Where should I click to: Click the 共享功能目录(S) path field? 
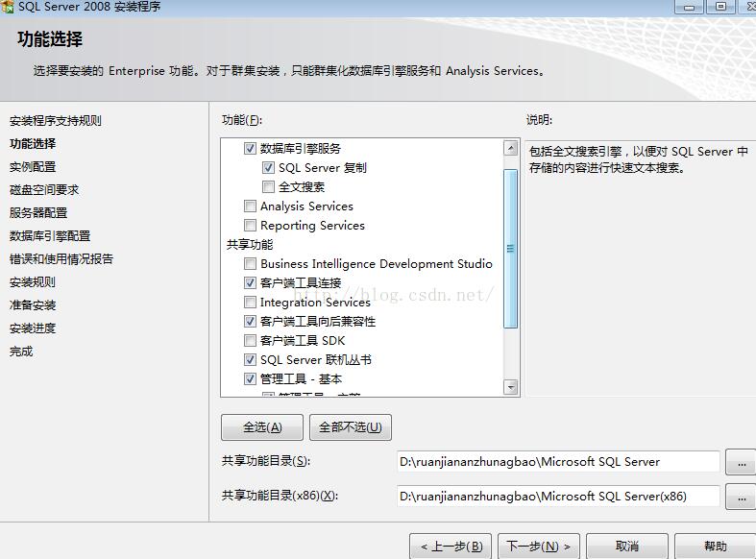(x=558, y=462)
